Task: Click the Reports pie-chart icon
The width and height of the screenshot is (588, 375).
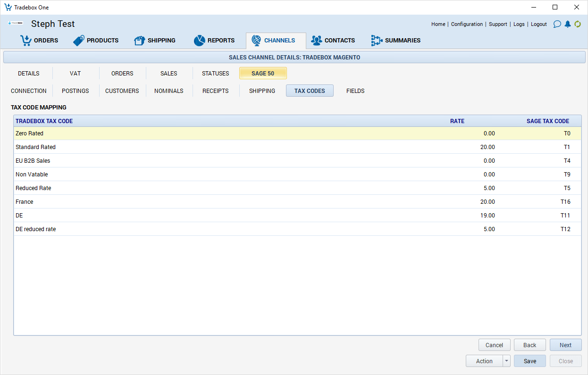Action: 199,40
